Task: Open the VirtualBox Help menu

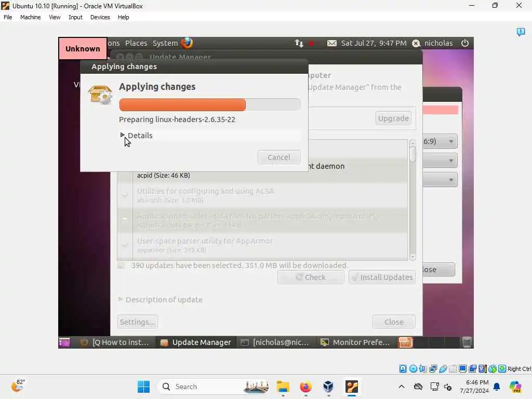Action: tap(123, 17)
